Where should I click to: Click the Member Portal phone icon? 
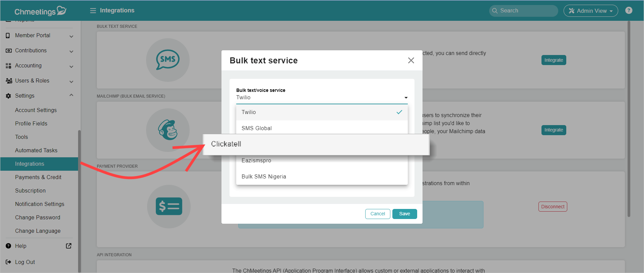[x=8, y=36]
